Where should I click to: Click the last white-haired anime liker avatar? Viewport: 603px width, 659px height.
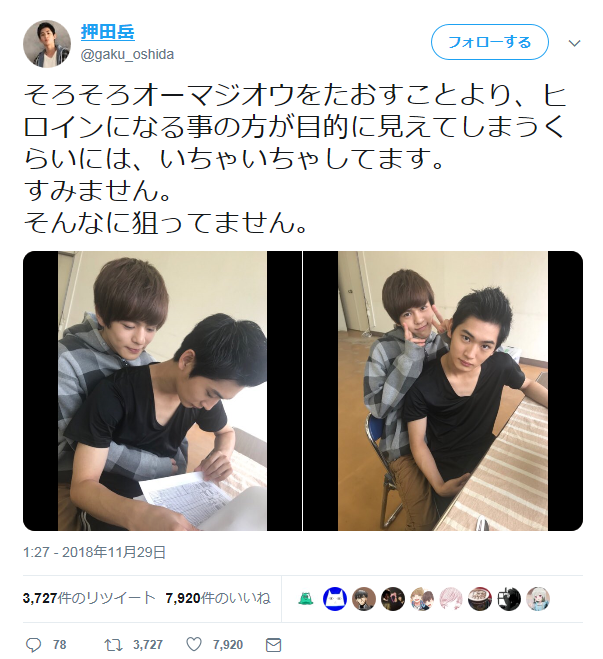click(538, 598)
